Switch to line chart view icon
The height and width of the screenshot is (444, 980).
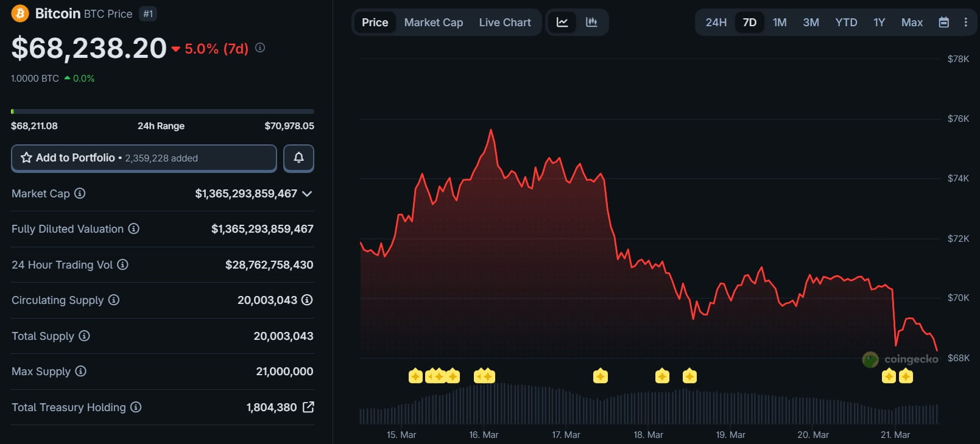coord(562,23)
